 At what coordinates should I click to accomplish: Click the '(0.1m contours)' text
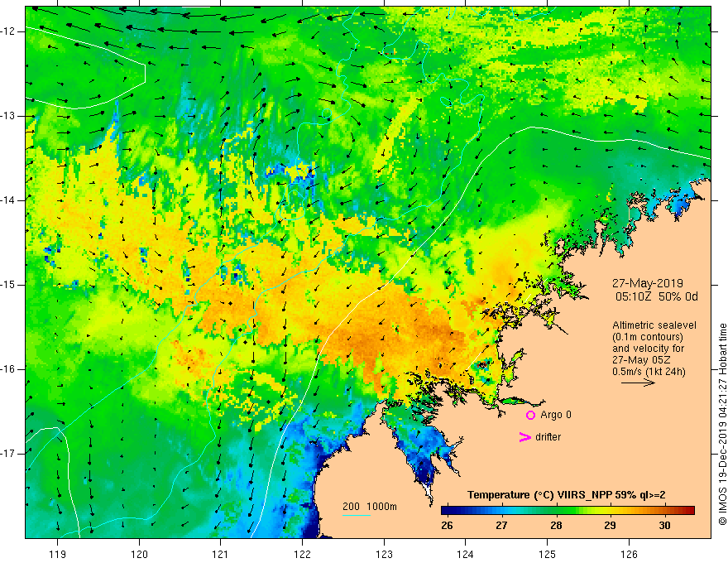pyautogui.click(x=647, y=337)
